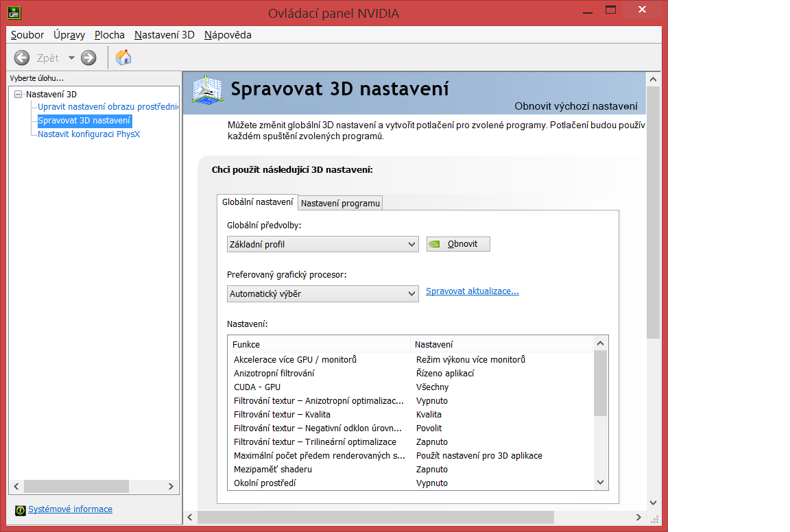Click the task tree horizontal scrollbar thumb
This screenshot has height=532, width=790.
tap(77, 487)
